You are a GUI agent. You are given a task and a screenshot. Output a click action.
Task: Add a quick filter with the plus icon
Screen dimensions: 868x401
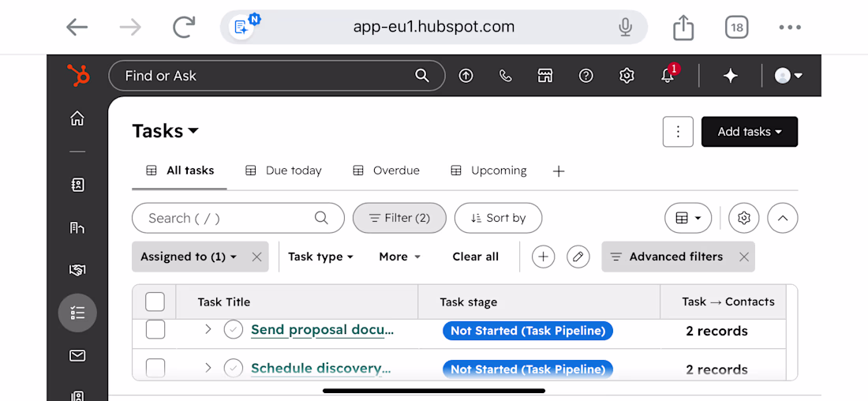click(543, 257)
